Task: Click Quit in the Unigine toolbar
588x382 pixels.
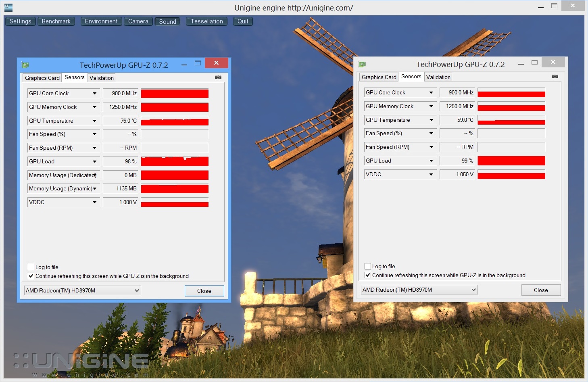Action: 243,21
